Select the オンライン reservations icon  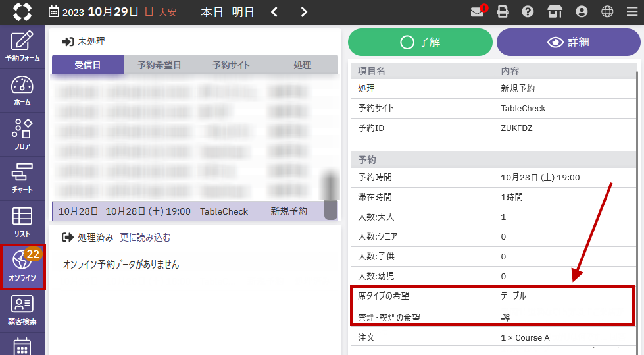[22, 266]
